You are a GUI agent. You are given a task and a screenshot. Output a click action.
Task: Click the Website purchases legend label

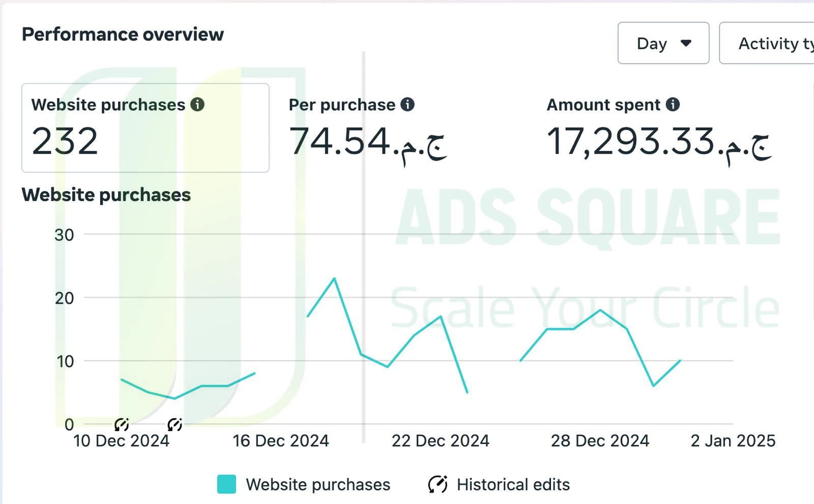[x=318, y=485]
